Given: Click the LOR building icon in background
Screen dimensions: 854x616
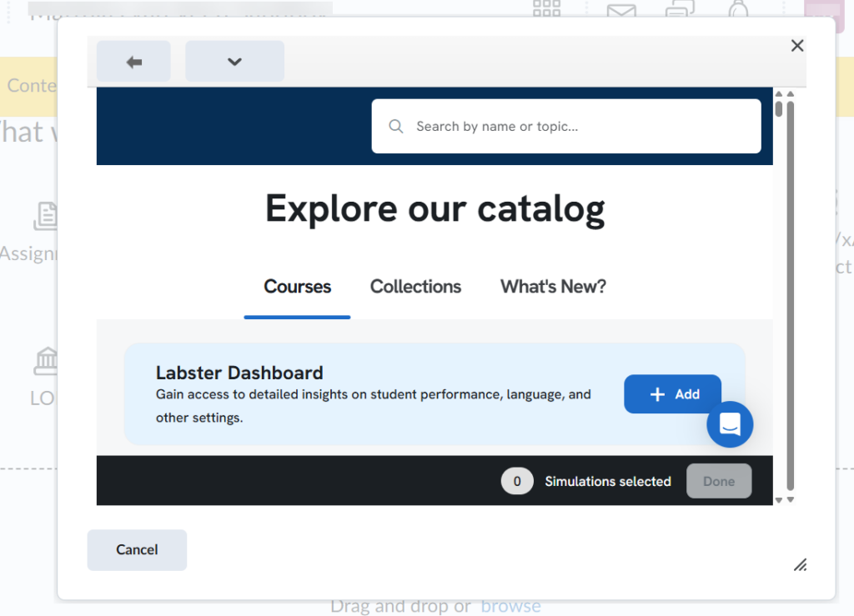Looking at the screenshot, I should click(x=47, y=361).
